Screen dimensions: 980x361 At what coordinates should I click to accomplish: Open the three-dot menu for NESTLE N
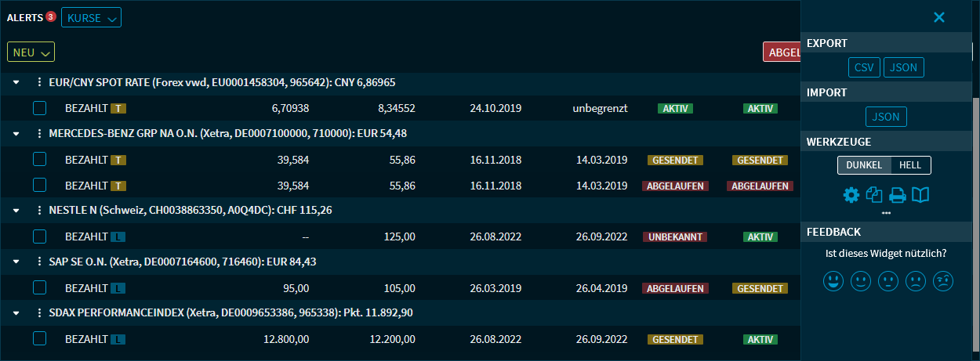point(38,211)
